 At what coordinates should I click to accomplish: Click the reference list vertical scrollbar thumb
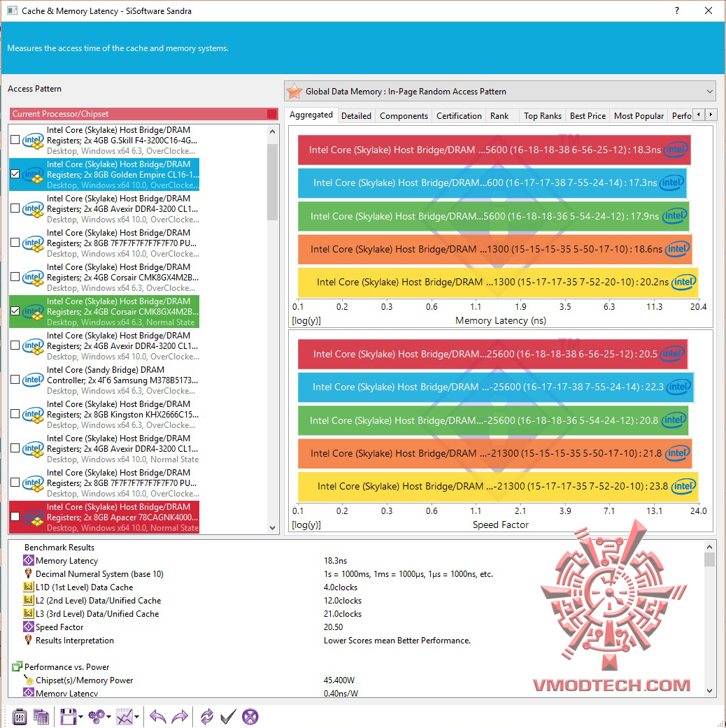(273, 181)
